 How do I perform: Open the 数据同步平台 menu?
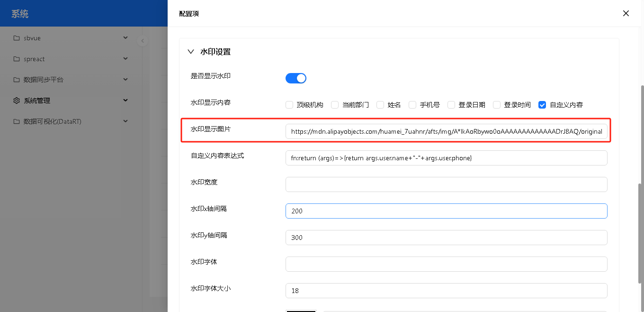(x=44, y=80)
